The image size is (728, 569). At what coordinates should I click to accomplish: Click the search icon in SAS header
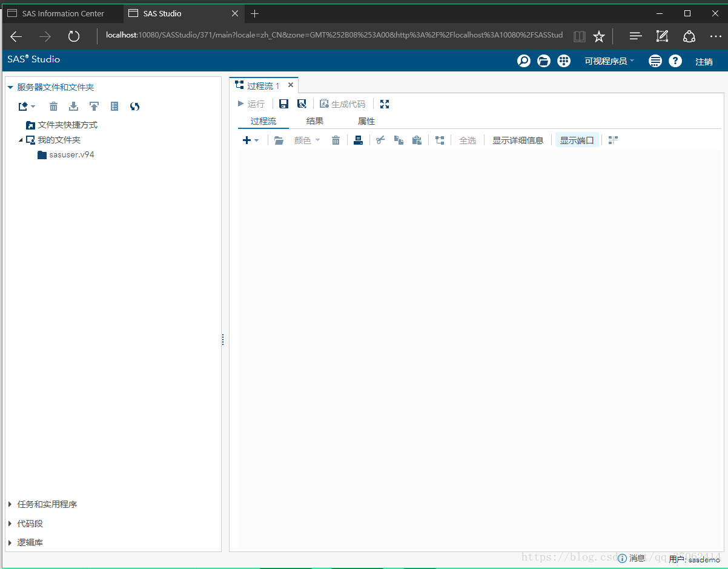click(524, 61)
